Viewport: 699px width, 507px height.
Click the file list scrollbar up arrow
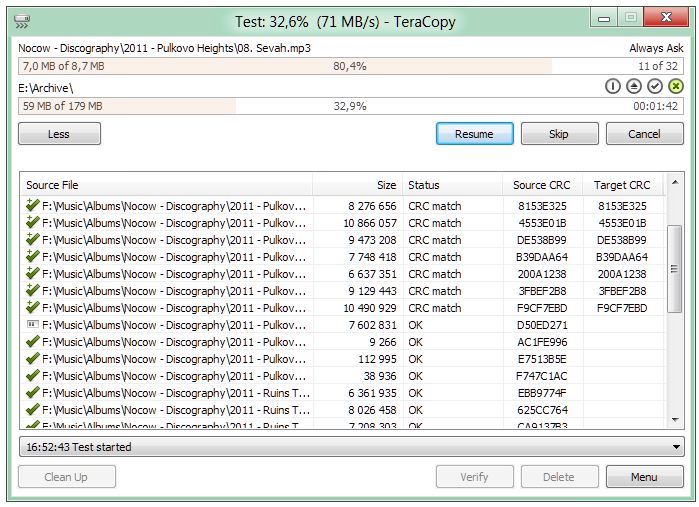[675, 182]
